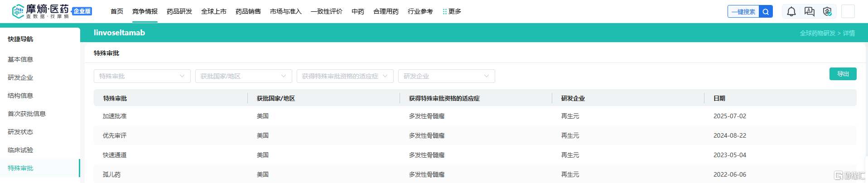
Task: Click the 孤儿药 table cell
Action: point(111,174)
